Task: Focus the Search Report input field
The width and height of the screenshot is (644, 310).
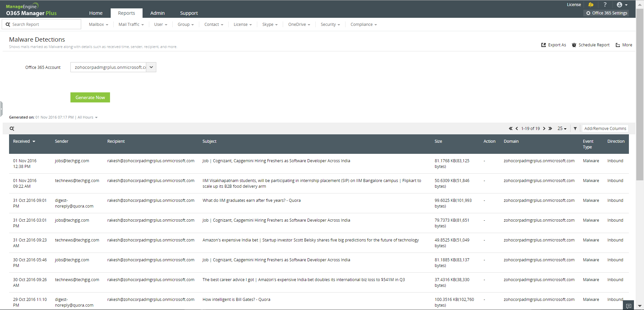Action: click(x=42, y=24)
